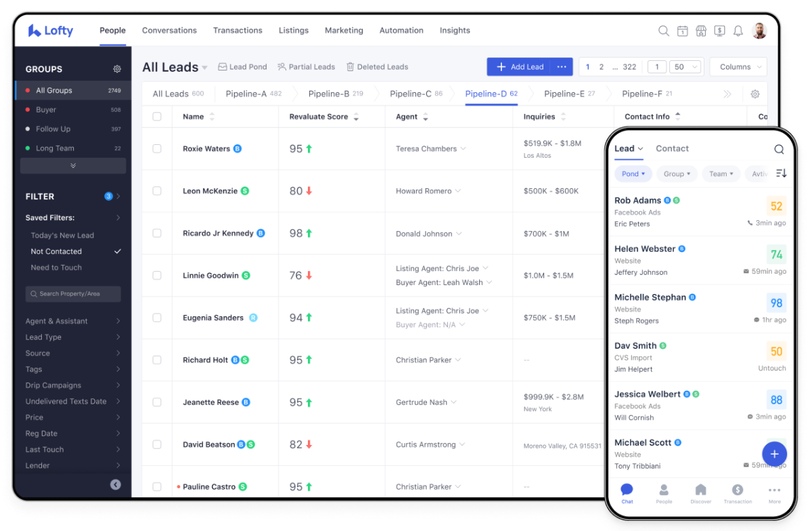Open Rob Adams lead on phone
Image resolution: width=812 pixels, height=531 pixels.
pyautogui.click(x=701, y=212)
